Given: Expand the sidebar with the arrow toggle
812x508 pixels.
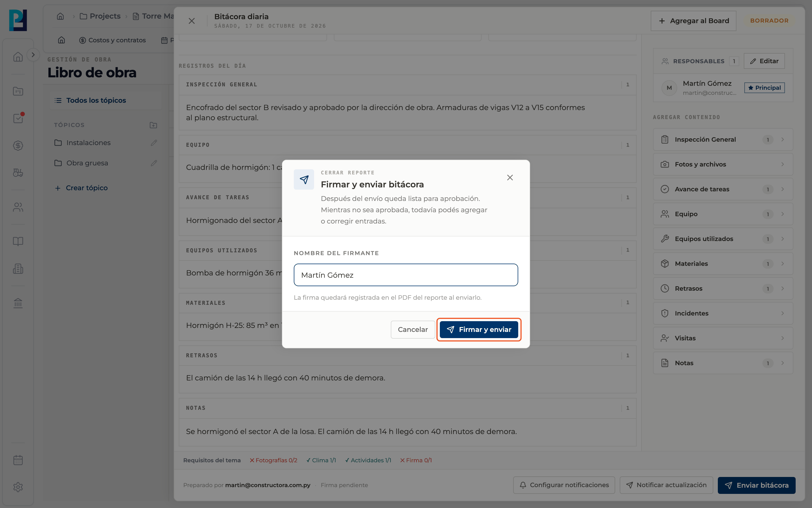Looking at the screenshot, I should 33,55.
